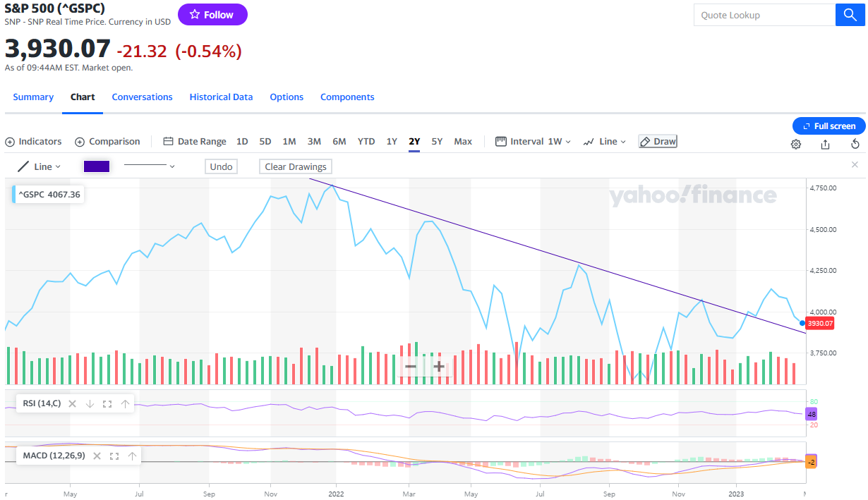Image resolution: width=868 pixels, height=500 pixels.
Task: Click the ^GSPC 4067.36 legend label
Action: point(49,194)
